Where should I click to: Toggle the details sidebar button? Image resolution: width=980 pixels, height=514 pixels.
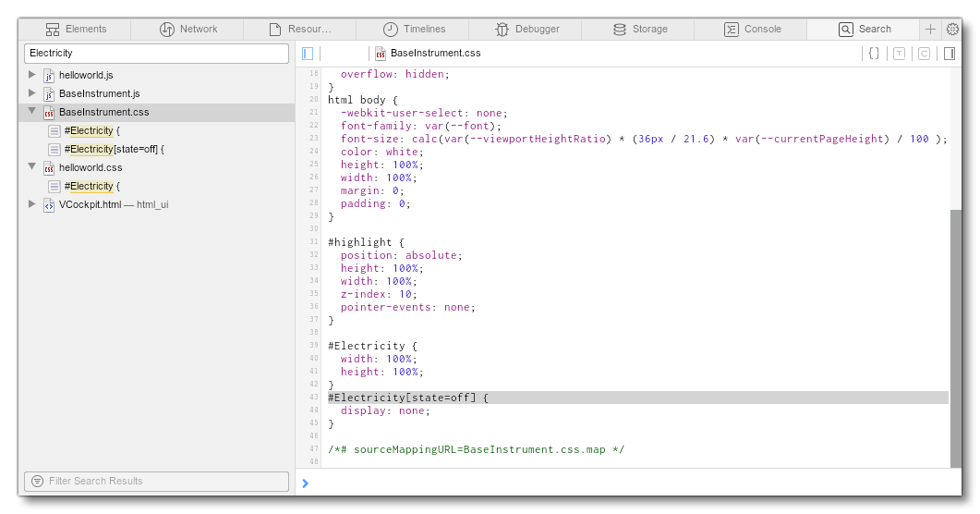950,53
